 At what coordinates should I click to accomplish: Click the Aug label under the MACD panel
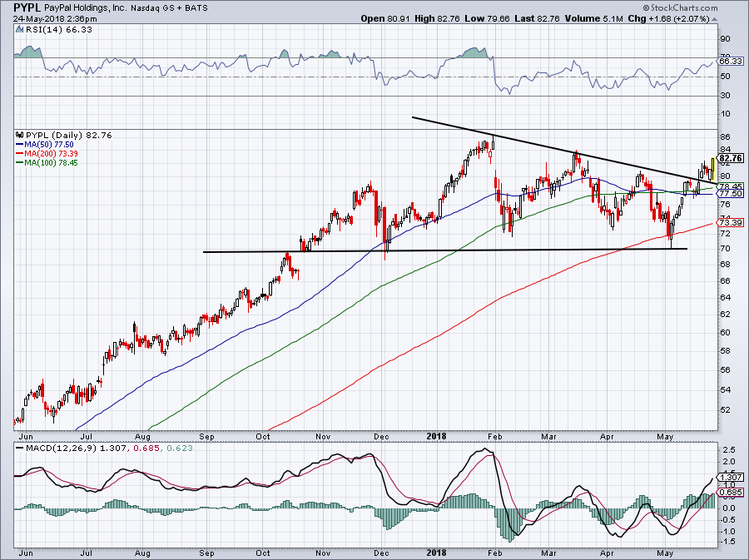coord(142,554)
